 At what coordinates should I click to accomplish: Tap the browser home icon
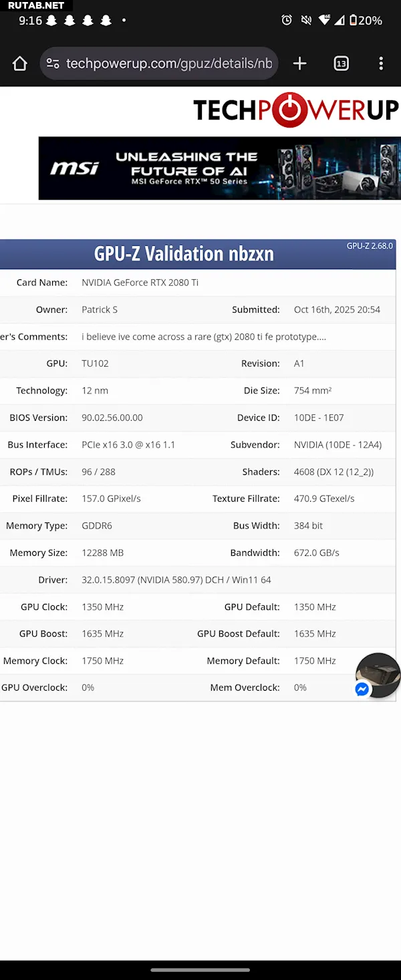[x=20, y=63]
